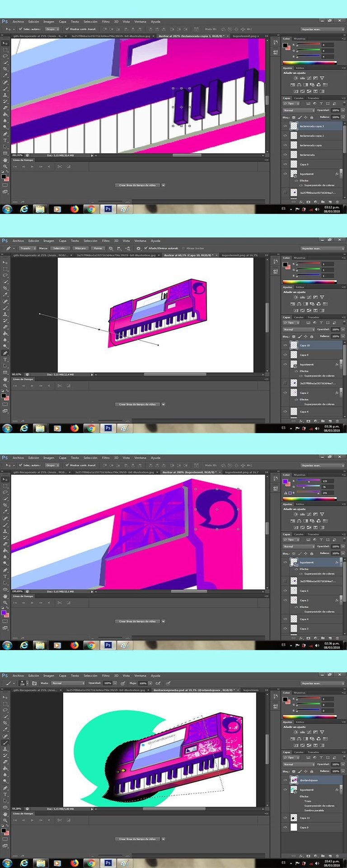The width and height of the screenshot is (347, 868).
Task: Open the Trazado dropdown in options bar
Action: click(x=27, y=248)
